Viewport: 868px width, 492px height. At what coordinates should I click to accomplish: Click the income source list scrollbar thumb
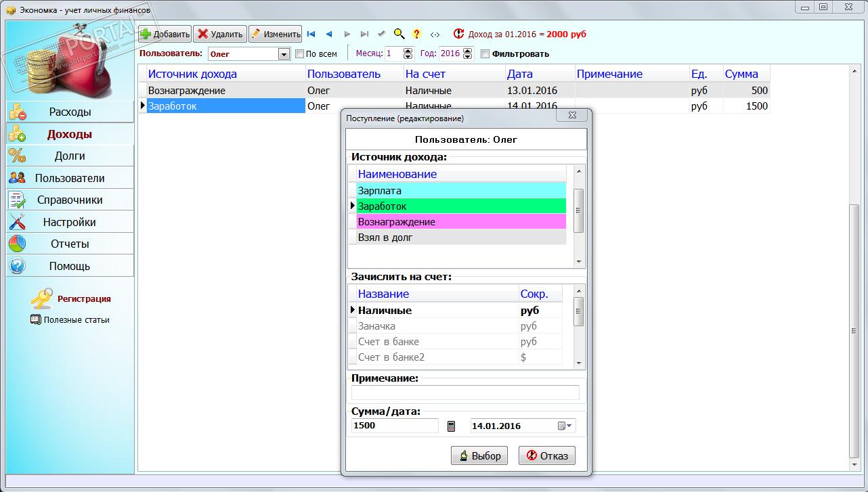coord(579,211)
